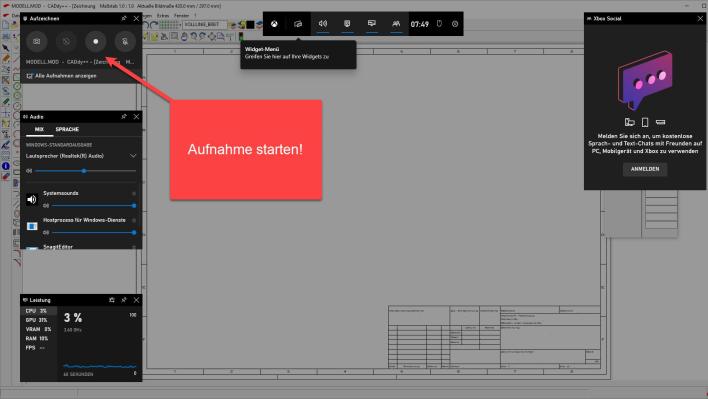Click the ANMELDEN button in Xbox Social
Screen dimensions: 708x399
(645, 169)
